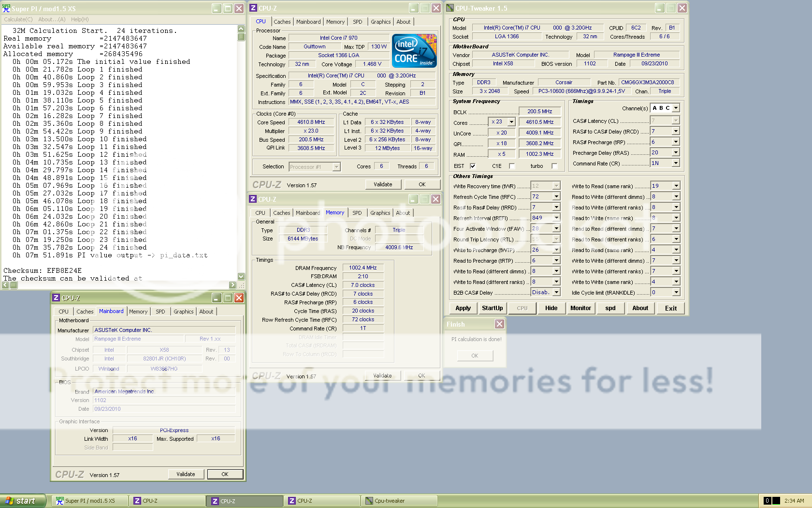Viewport: 812px width, 508px height.
Task: Click the BCLK 200.5 MHz field
Action: 540,111
